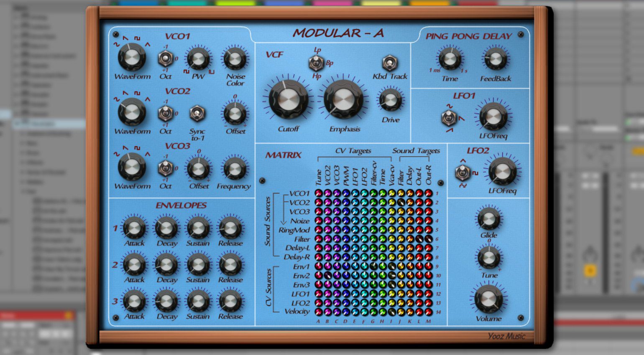Toggle the Kbd Track switch
This screenshot has width=644, height=355.
[390, 63]
